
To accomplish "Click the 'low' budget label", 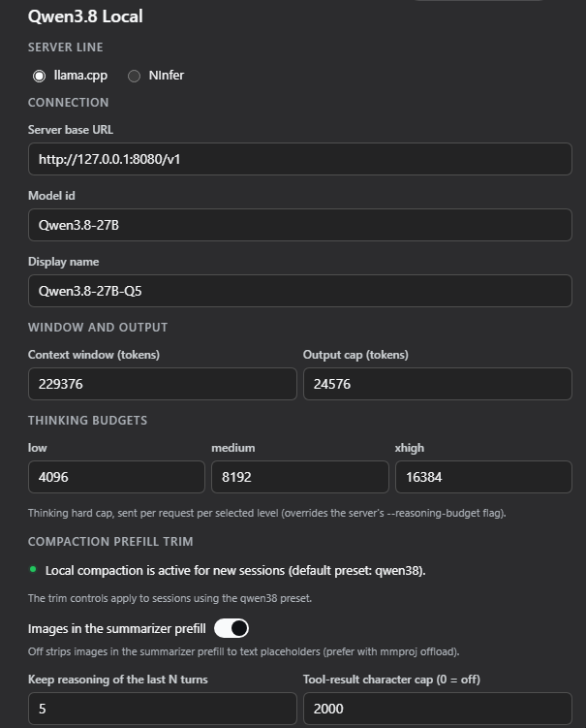I will (37, 448).
